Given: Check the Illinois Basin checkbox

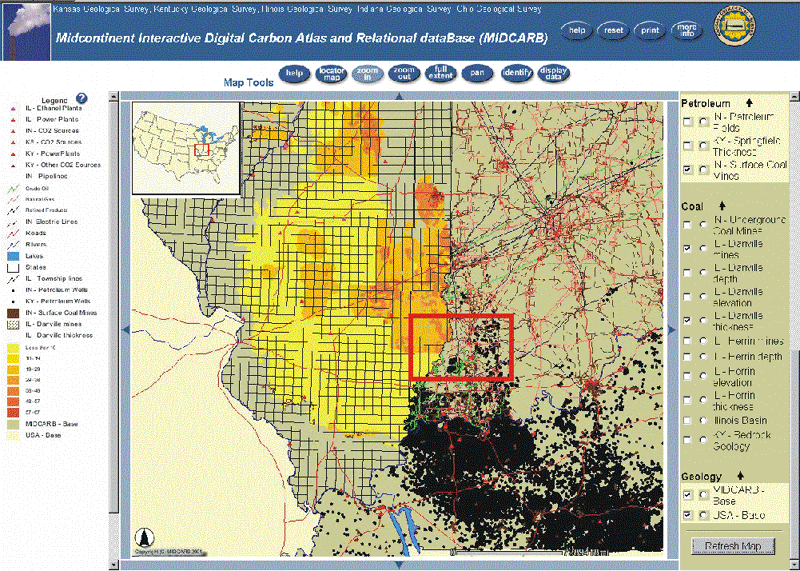Looking at the screenshot, I should pos(688,420).
